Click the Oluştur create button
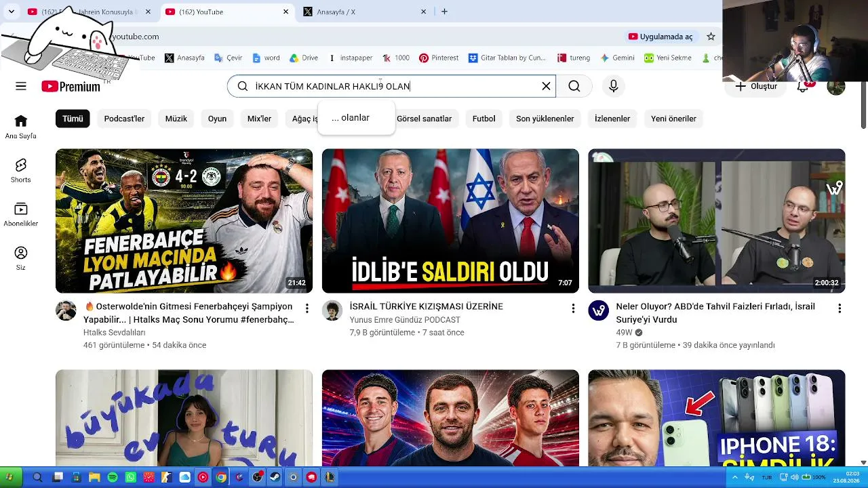 [x=756, y=86]
